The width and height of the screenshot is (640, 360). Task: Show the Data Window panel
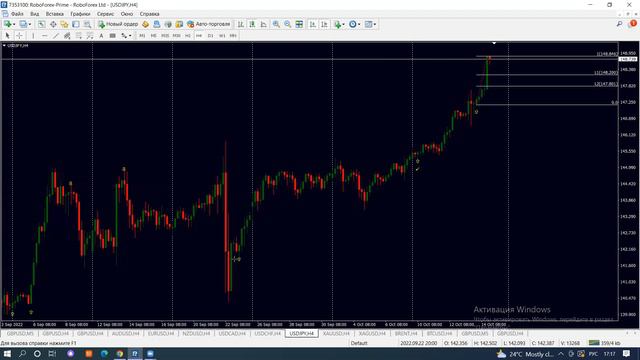point(53,24)
